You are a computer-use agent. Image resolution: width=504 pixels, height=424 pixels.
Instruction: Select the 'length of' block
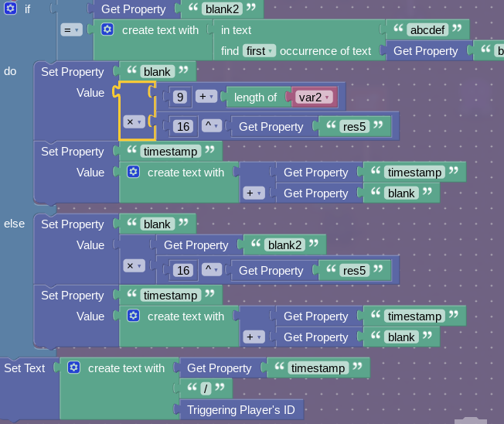click(x=255, y=97)
